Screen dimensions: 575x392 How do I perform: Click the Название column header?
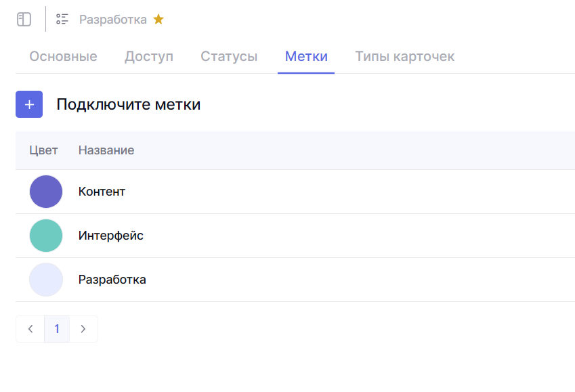pyautogui.click(x=106, y=150)
